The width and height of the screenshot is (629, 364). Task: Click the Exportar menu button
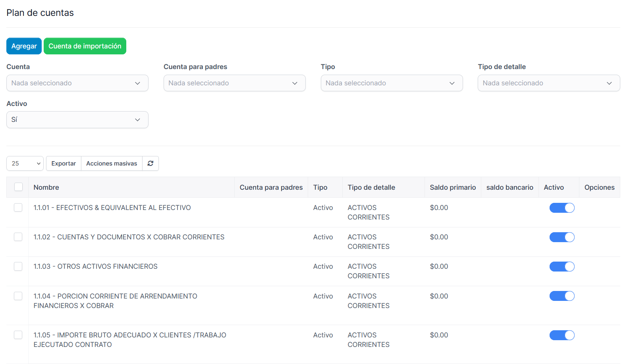pos(64,164)
